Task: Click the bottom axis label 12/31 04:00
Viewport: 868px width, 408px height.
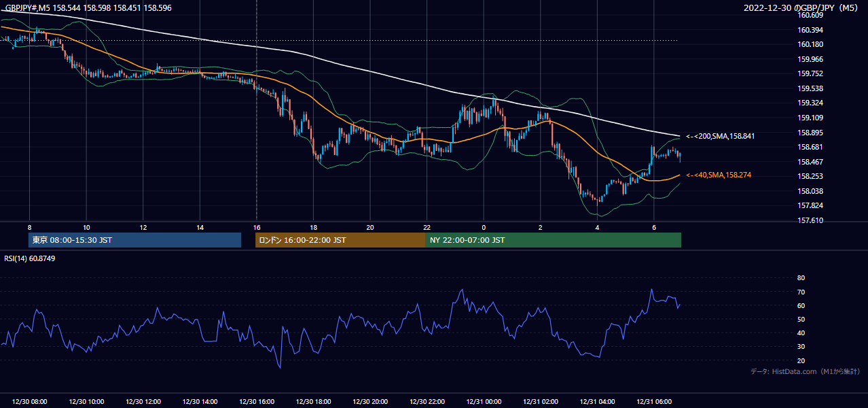Action: (597, 402)
